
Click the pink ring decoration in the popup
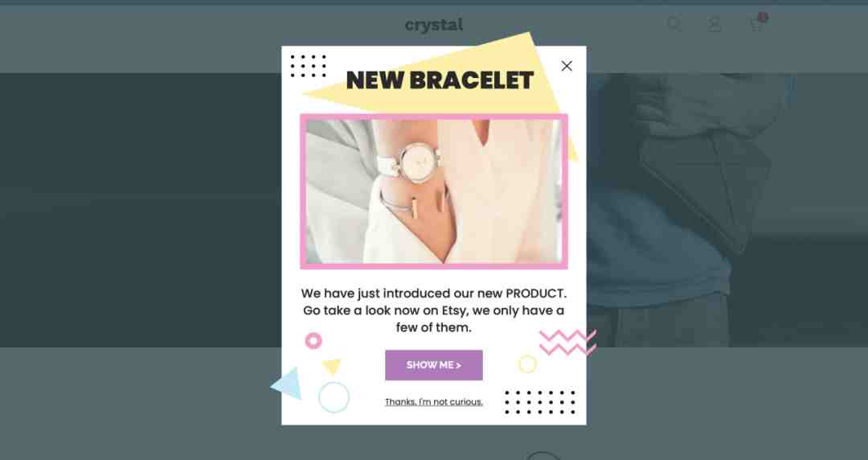313,341
